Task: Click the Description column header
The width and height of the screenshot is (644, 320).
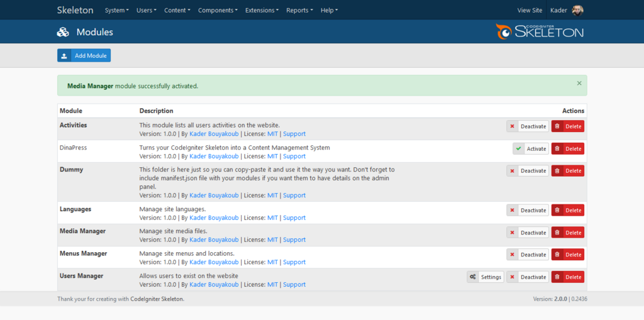Action: [x=157, y=111]
